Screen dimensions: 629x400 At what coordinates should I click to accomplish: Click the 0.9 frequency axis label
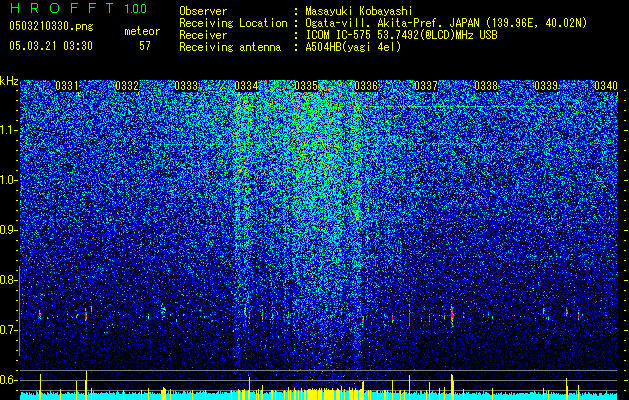coord(9,230)
